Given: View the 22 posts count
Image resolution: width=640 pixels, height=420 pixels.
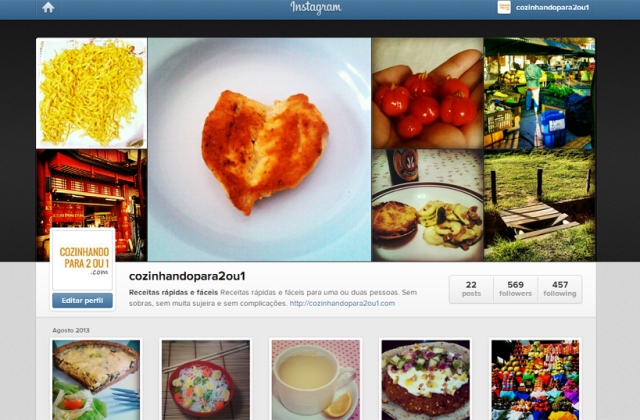Looking at the screenshot, I should (x=471, y=289).
